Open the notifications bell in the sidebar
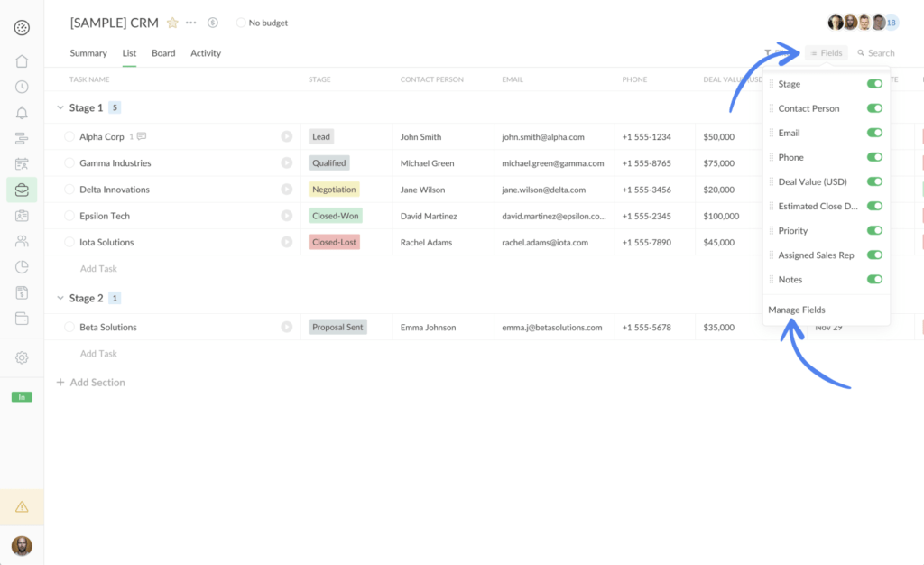The height and width of the screenshot is (565, 924). pos(22,112)
